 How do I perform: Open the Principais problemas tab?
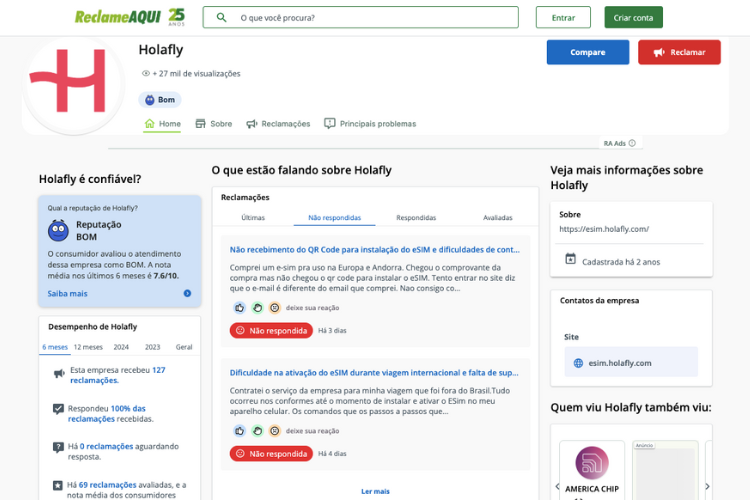pos(370,124)
